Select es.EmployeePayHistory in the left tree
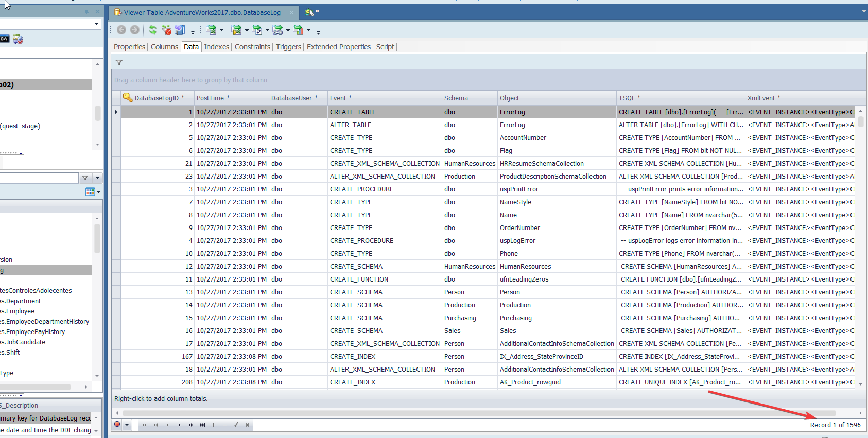 32,332
